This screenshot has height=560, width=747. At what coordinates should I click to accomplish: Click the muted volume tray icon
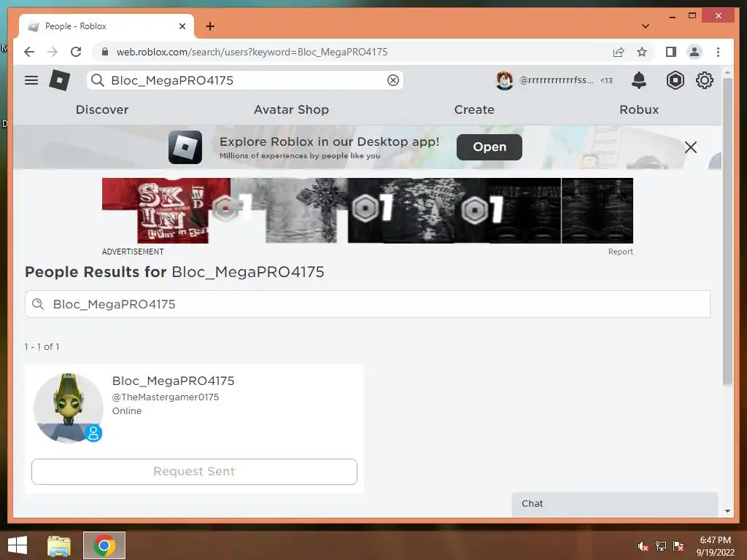[643, 546]
